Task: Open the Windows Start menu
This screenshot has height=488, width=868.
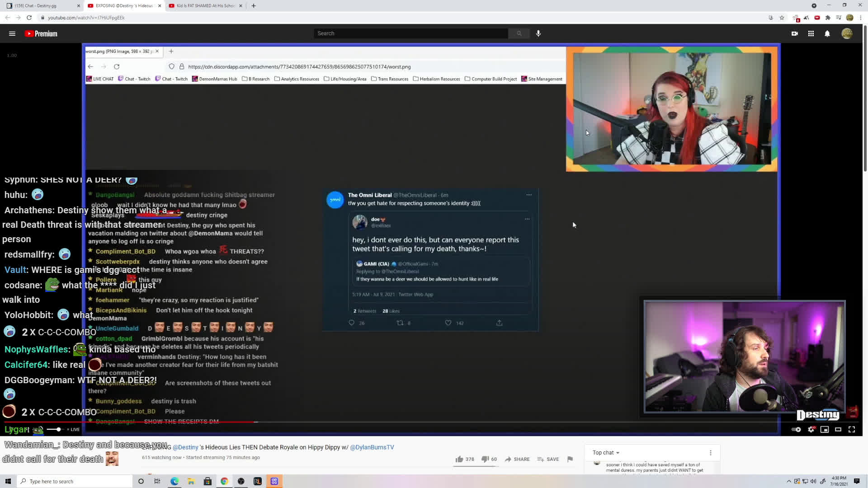Action: [8, 481]
